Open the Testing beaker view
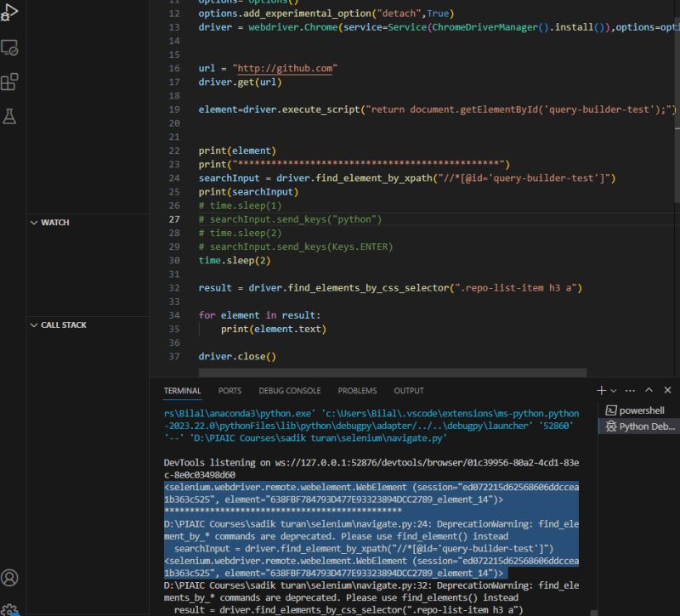This screenshot has height=616, width=680. [x=10, y=116]
